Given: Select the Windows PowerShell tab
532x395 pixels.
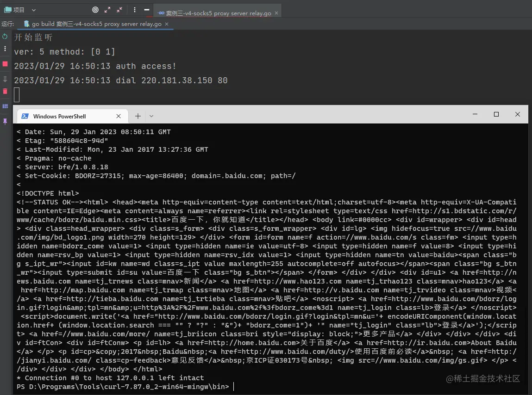Looking at the screenshot, I should tap(72, 116).
